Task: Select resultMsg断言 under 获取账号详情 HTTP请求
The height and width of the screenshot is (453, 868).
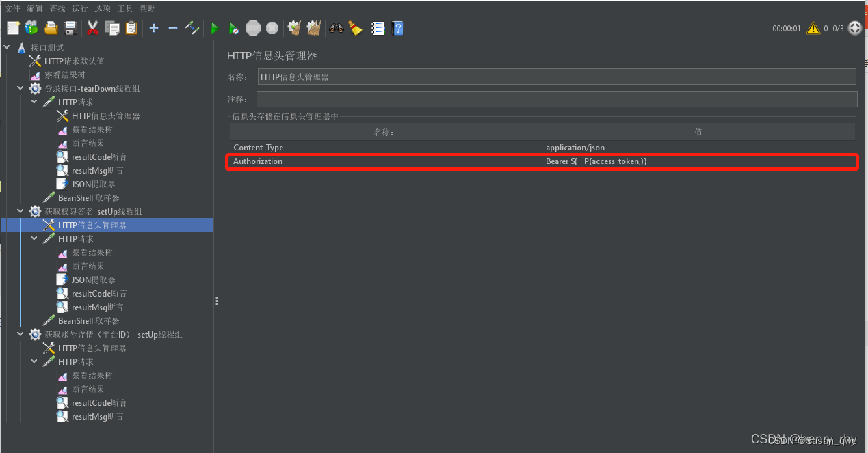Action: point(98,416)
